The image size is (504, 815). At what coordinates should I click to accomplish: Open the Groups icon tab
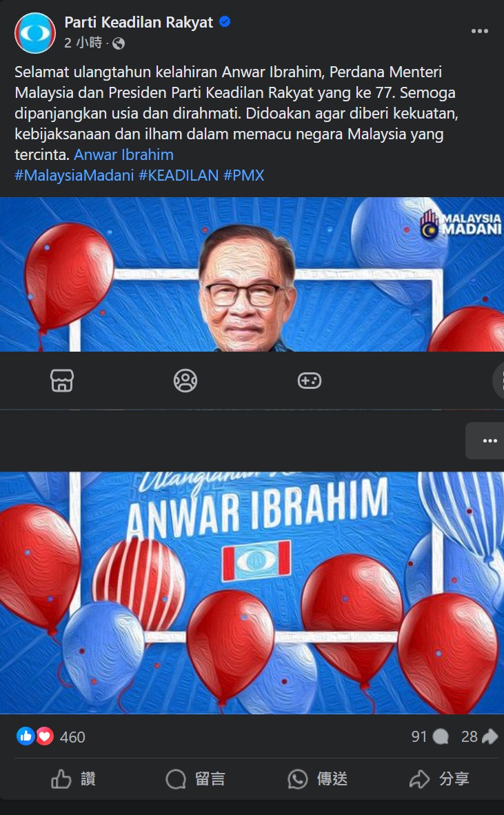tap(185, 381)
